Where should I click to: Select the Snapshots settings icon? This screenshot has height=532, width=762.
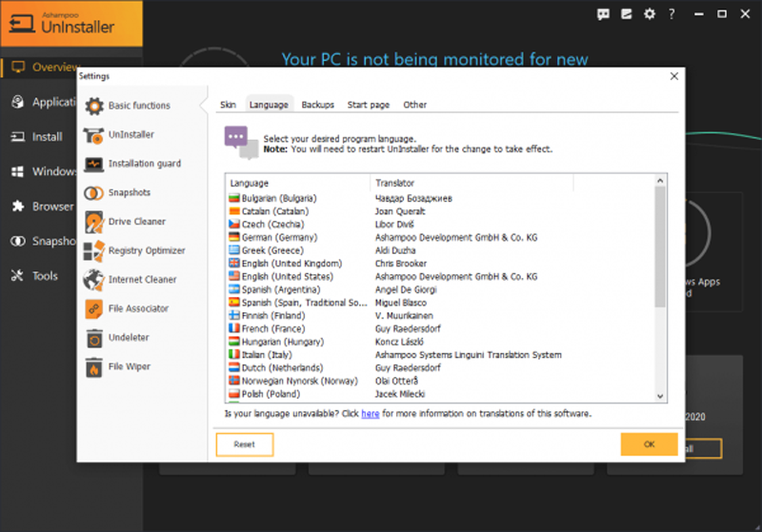[x=93, y=193]
